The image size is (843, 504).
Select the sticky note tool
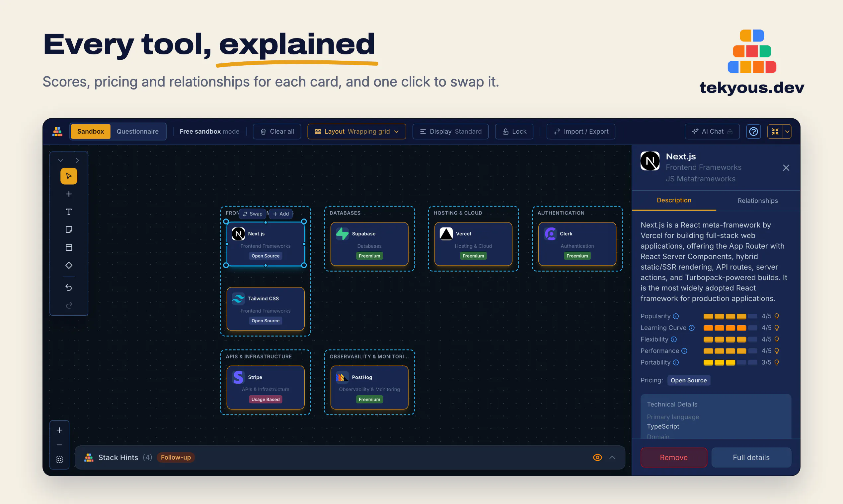[69, 229]
